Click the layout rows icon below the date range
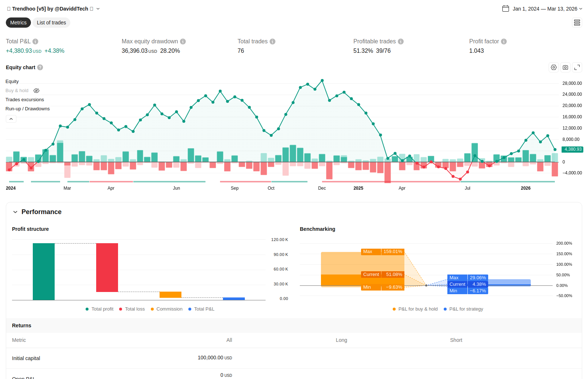Screen dimensions: 588x379 tap(577, 23)
